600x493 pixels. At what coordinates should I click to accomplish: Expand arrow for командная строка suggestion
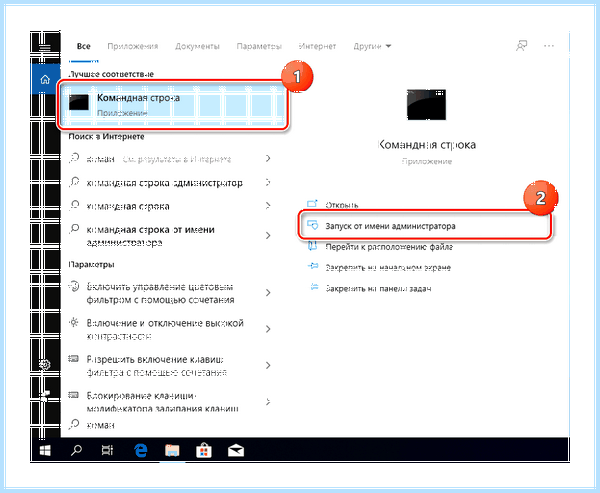[x=268, y=206]
